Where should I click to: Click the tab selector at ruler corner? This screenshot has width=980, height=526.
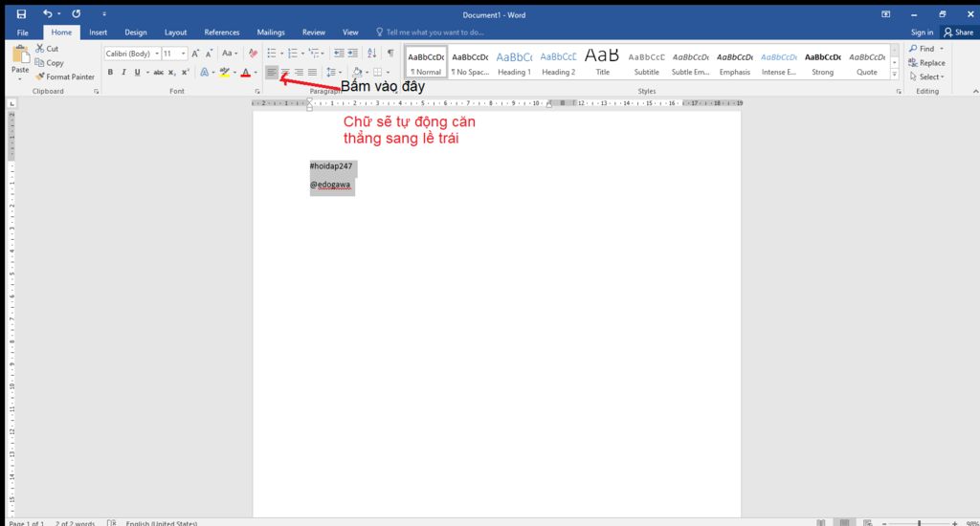pyautogui.click(x=11, y=103)
